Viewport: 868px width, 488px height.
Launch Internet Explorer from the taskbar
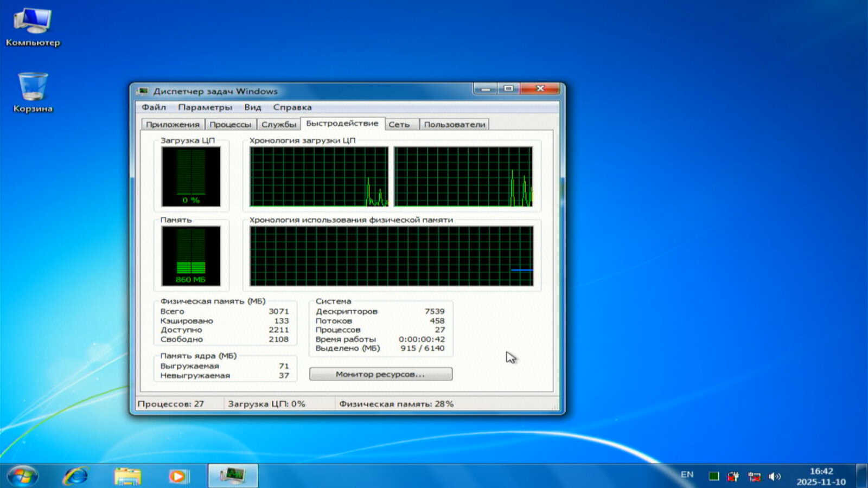[x=76, y=476]
